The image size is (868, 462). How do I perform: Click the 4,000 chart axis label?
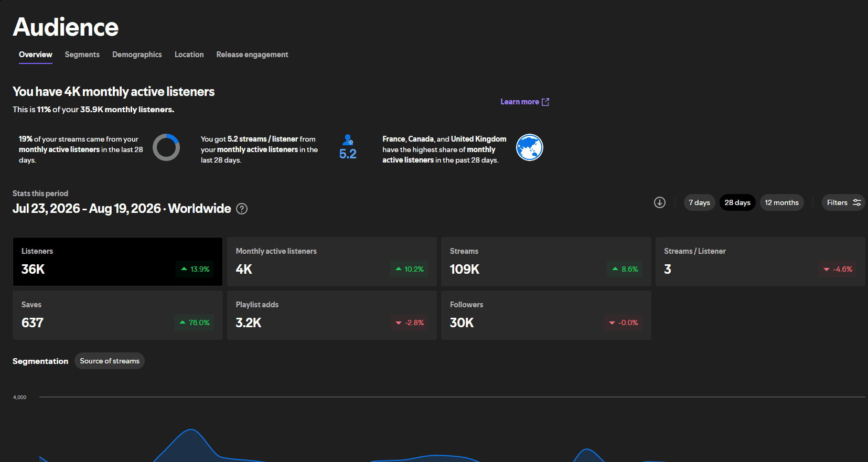(19, 397)
